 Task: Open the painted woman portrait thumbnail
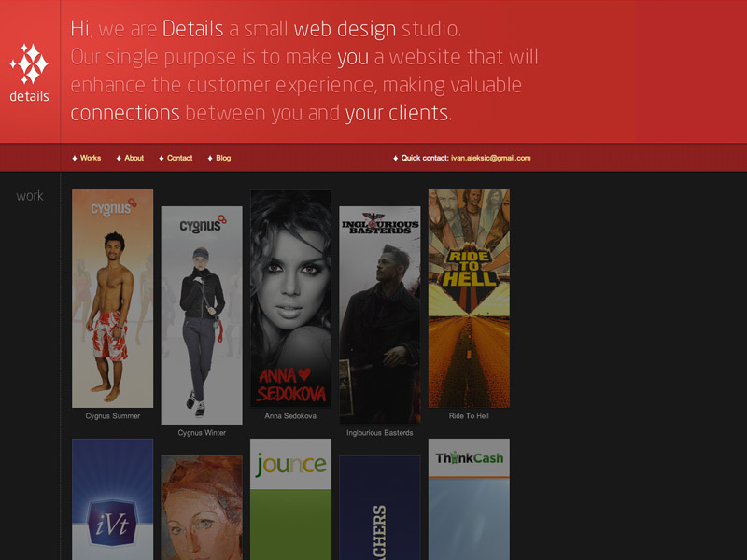click(202, 508)
